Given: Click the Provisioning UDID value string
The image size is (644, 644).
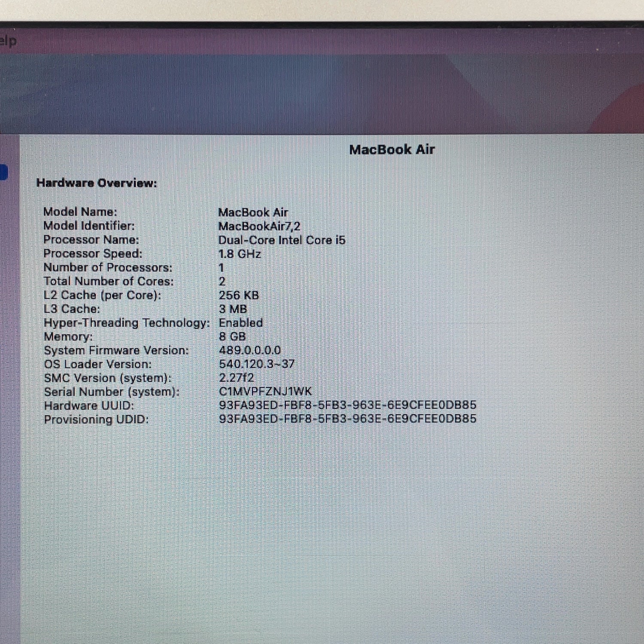Looking at the screenshot, I should tap(348, 419).
